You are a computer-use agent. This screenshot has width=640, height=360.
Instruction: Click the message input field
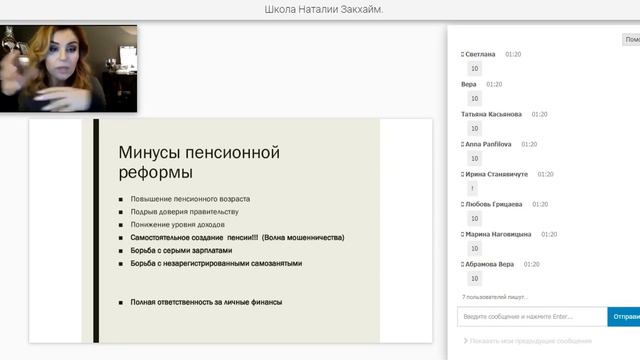[532, 317]
